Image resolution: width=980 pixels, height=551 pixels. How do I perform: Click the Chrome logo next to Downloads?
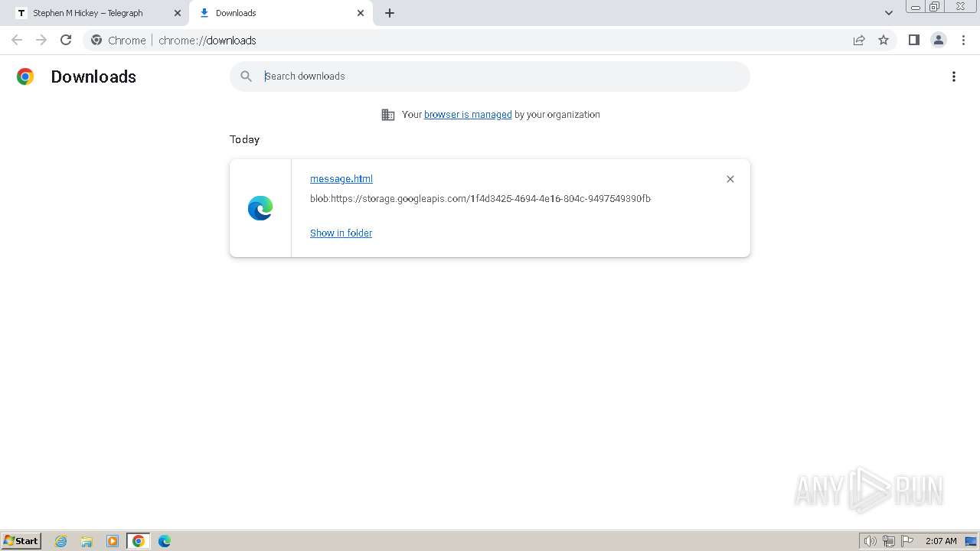click(x=25, y=77)
